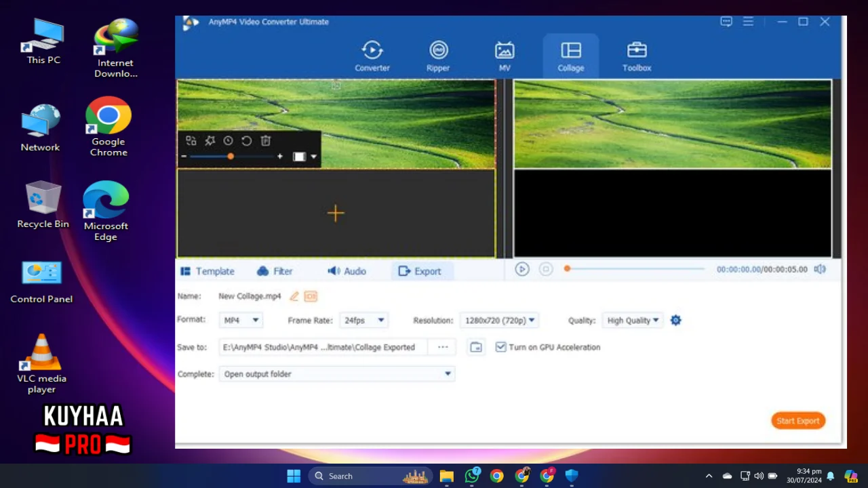Delete the clip with trash icon

pyautogui.click(x=266, y=141)
